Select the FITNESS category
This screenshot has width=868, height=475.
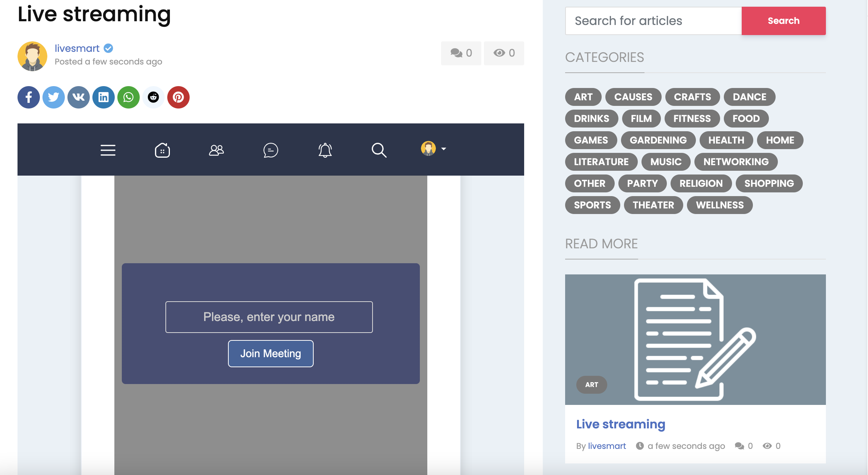[692, 119]
